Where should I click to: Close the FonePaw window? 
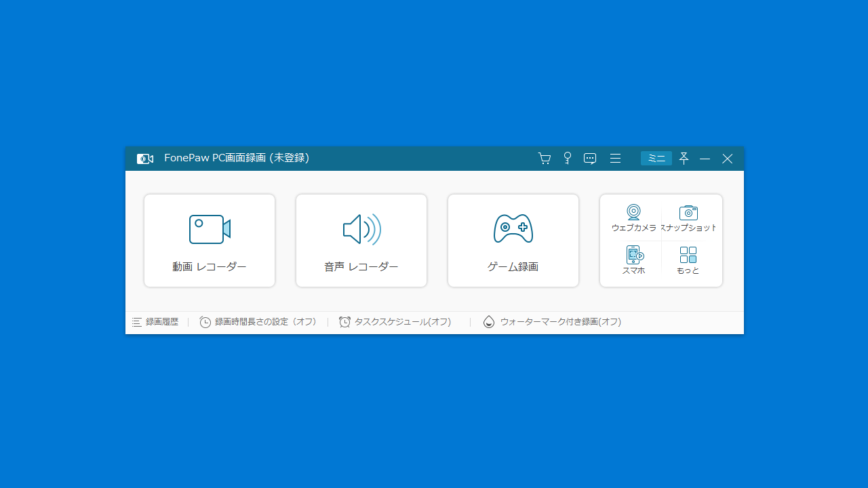click(728, 159)
